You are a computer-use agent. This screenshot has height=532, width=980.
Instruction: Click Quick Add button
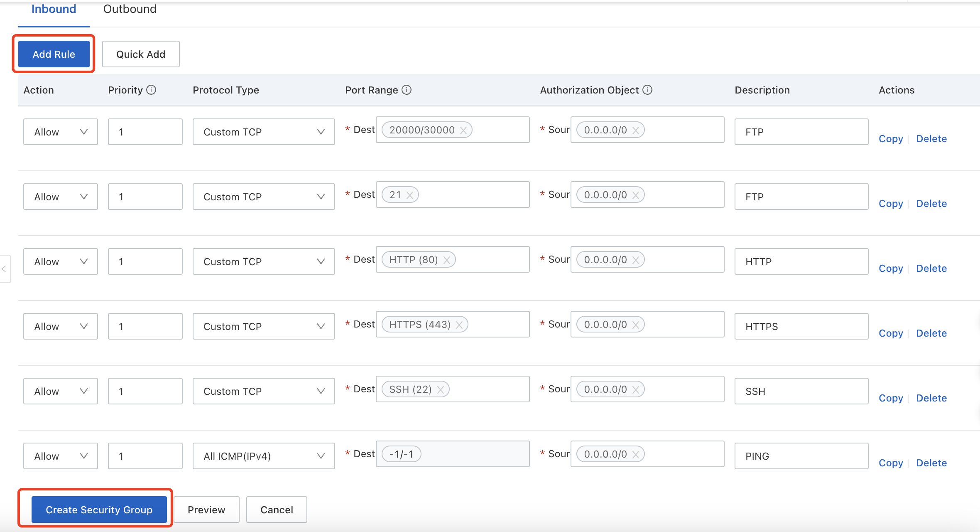click(140, 54)
